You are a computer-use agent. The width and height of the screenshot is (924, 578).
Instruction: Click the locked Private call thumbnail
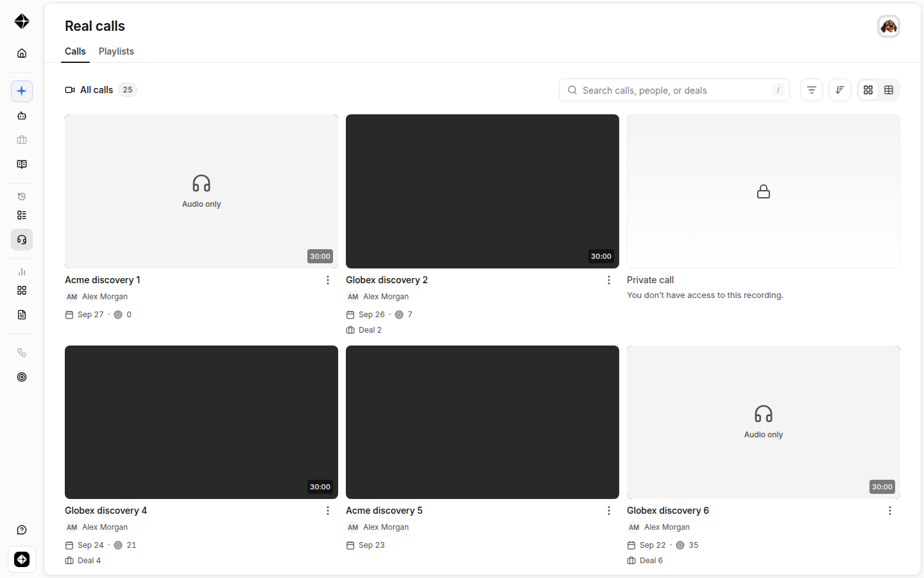coord(764,191)
